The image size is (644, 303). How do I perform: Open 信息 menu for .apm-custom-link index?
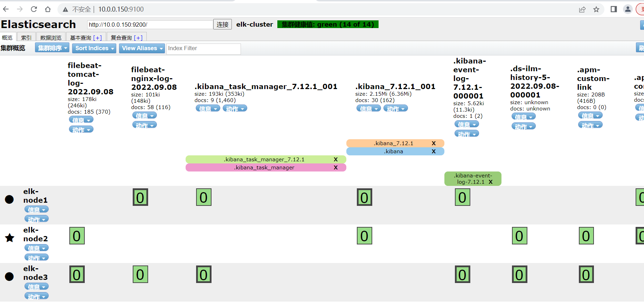pyautogui.click(x=590, y=115)
